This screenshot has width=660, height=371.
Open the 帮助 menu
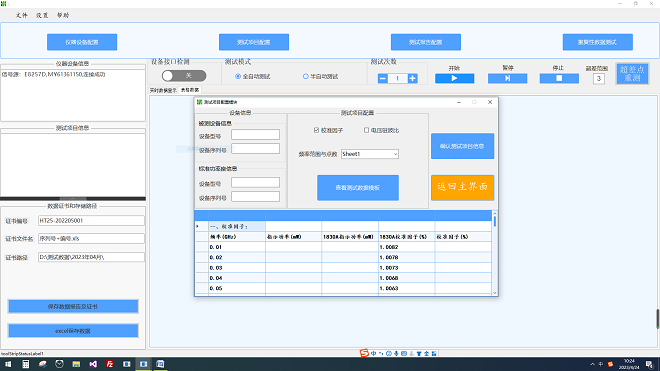63,15
